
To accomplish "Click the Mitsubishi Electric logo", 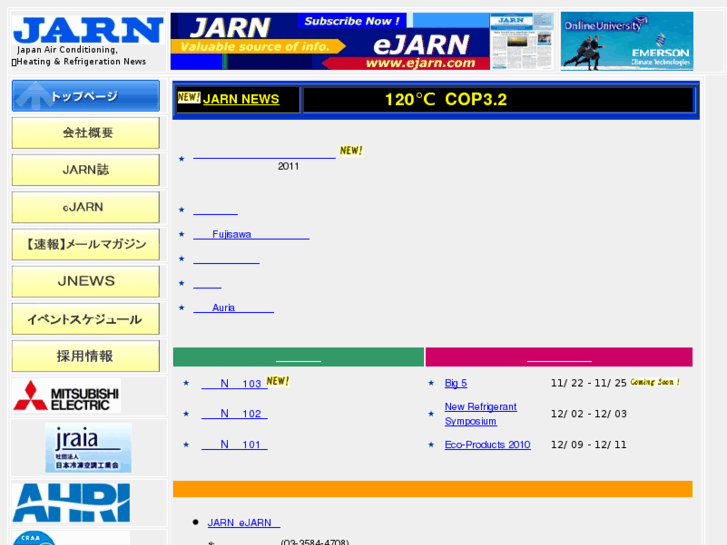I will point(66,396).
